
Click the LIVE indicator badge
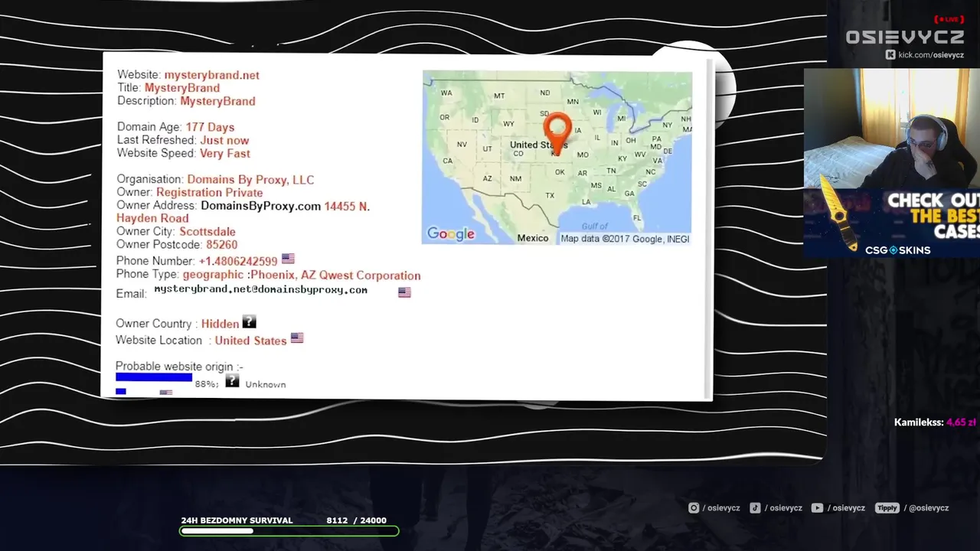[949, 19]
